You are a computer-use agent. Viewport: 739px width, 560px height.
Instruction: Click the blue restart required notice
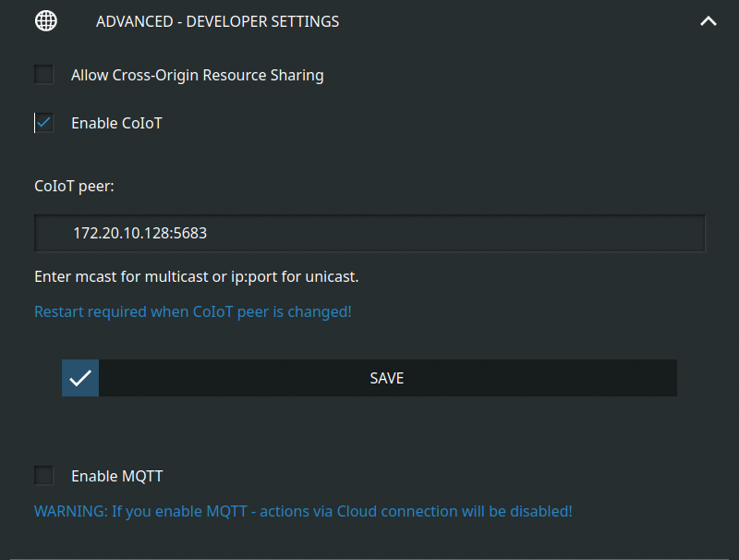point(192,311)
